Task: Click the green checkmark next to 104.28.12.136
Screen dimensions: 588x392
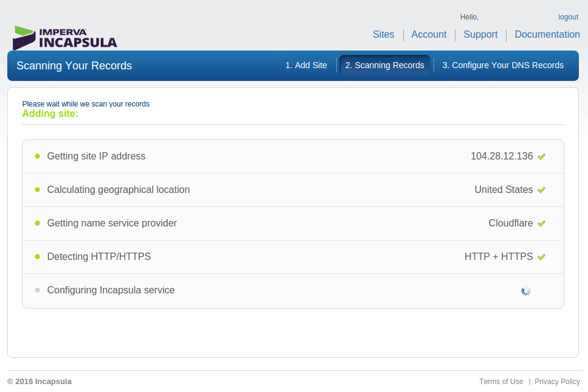Action: pos(541,156)
